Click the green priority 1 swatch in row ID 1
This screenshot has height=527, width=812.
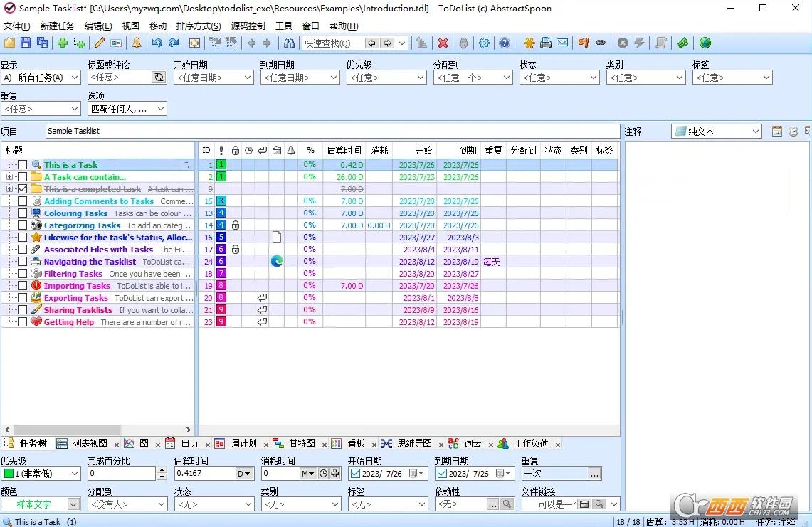click(x=221, y=164)
